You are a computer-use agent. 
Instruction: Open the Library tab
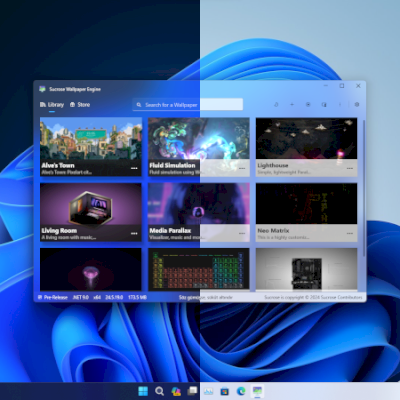tap(52, 105)
